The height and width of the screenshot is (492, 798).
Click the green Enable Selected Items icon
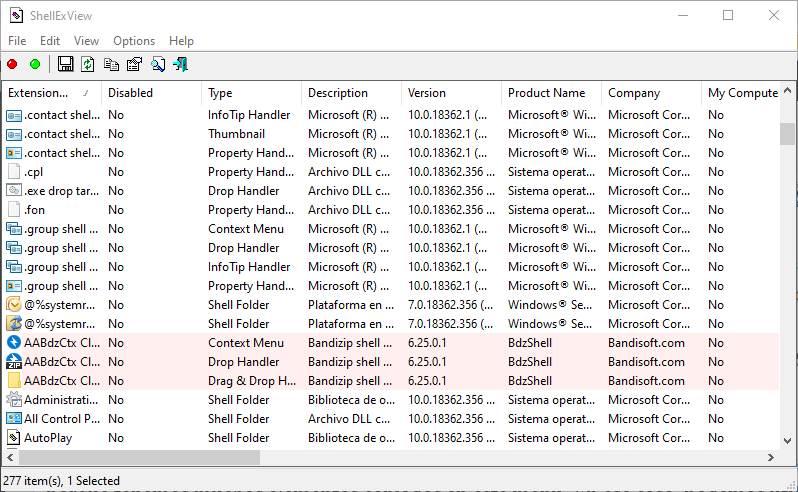[x=35, y=64]
